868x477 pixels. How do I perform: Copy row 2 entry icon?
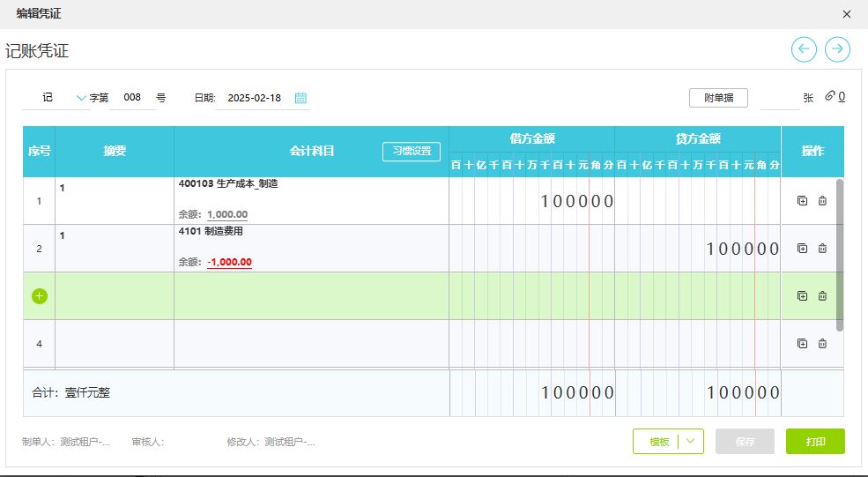(802, 249)
